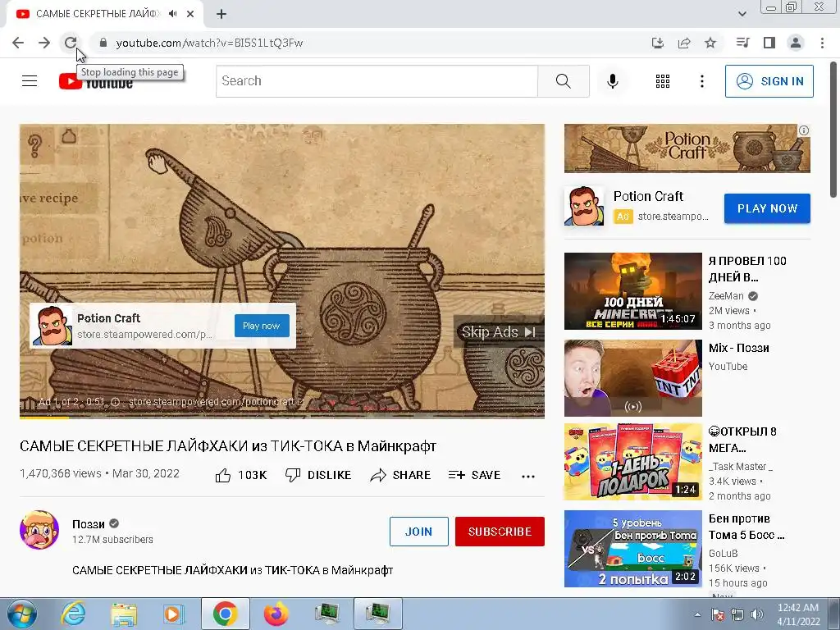Viewport: 840px width, 630px height.
Task: Click the padlock site info icon
Action: tap(103, 43)
